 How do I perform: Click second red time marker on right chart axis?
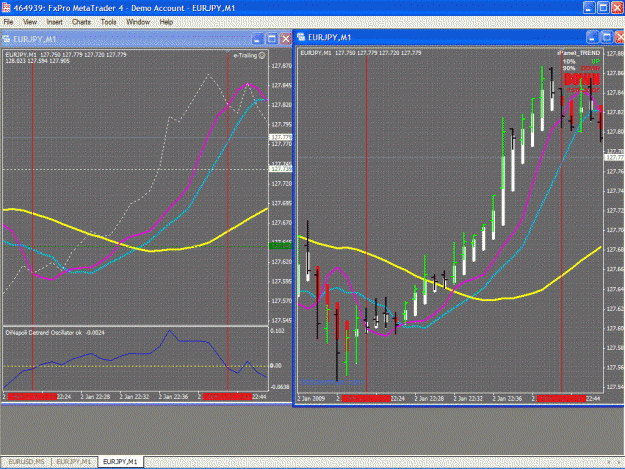561,398
